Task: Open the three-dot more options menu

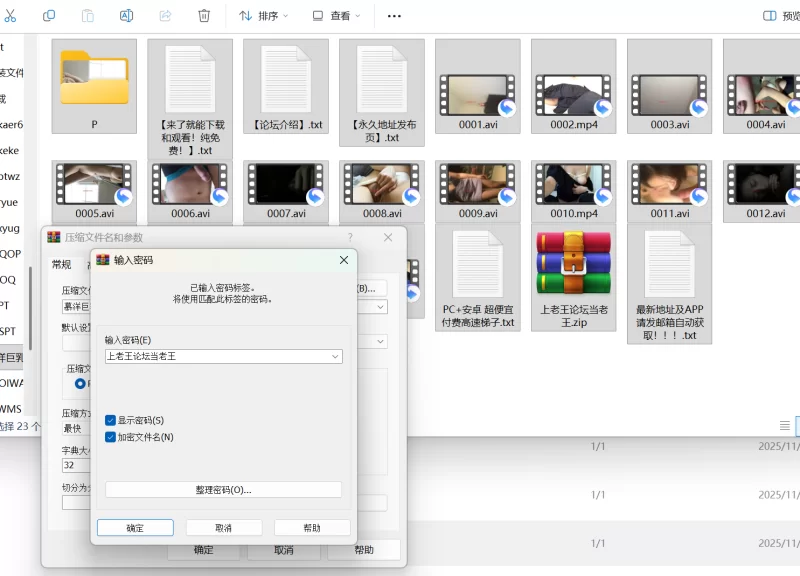Action: point(394,16)
